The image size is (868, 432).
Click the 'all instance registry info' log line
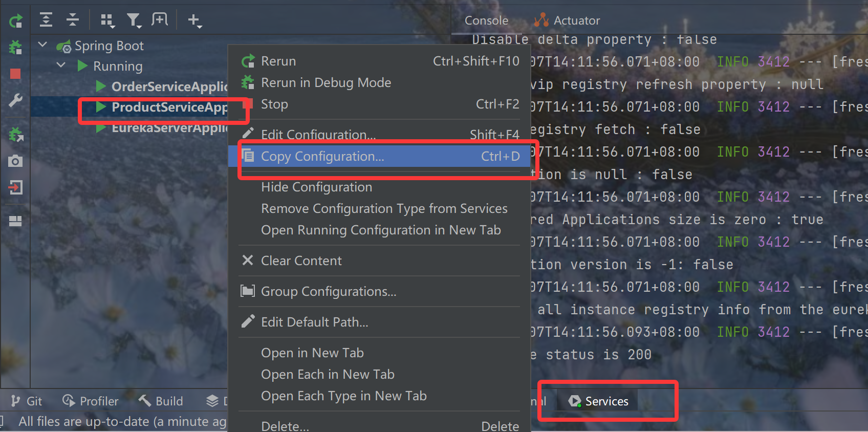coord(702,310)
